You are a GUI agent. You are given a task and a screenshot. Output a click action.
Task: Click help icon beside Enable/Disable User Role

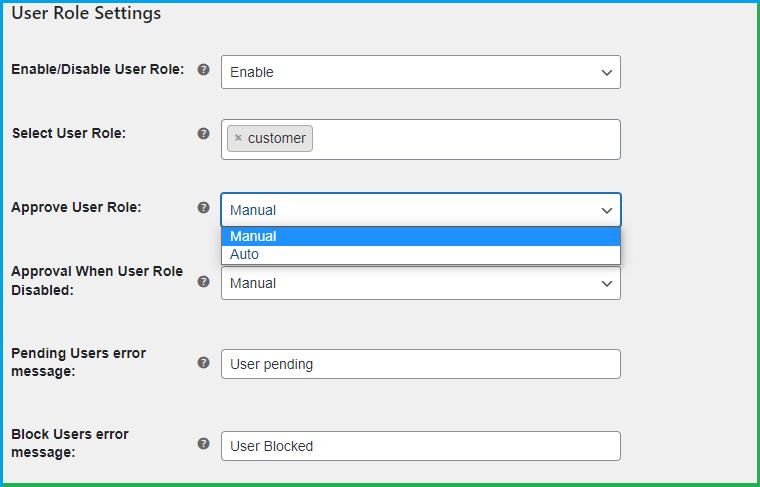click(x=204, y=70)
